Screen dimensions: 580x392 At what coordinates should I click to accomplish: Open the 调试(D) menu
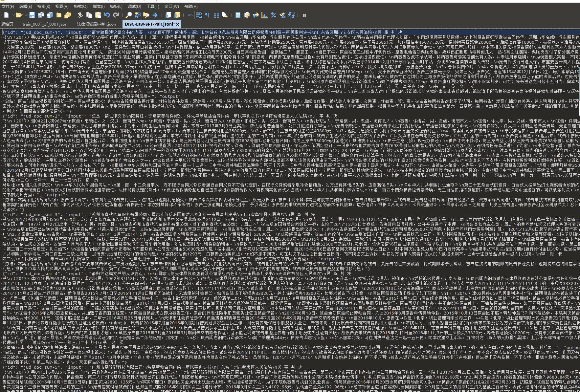click(x=134, y=6)
